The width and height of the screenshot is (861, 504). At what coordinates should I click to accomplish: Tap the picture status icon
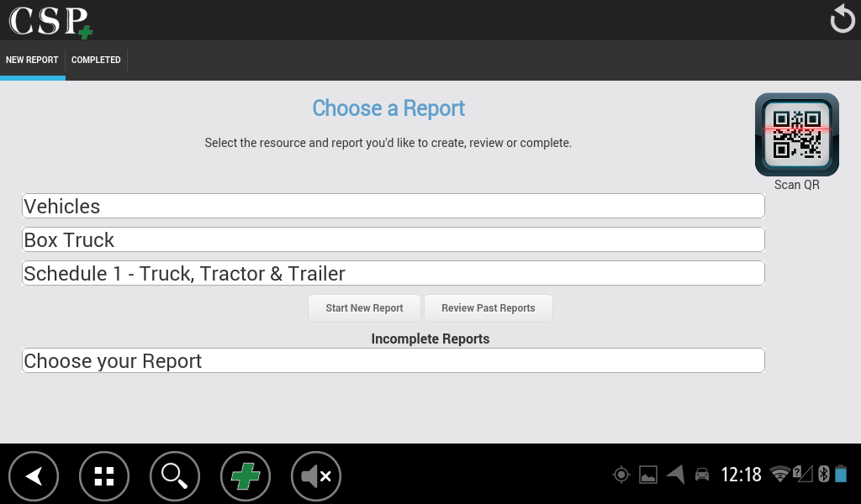point(648,475)
